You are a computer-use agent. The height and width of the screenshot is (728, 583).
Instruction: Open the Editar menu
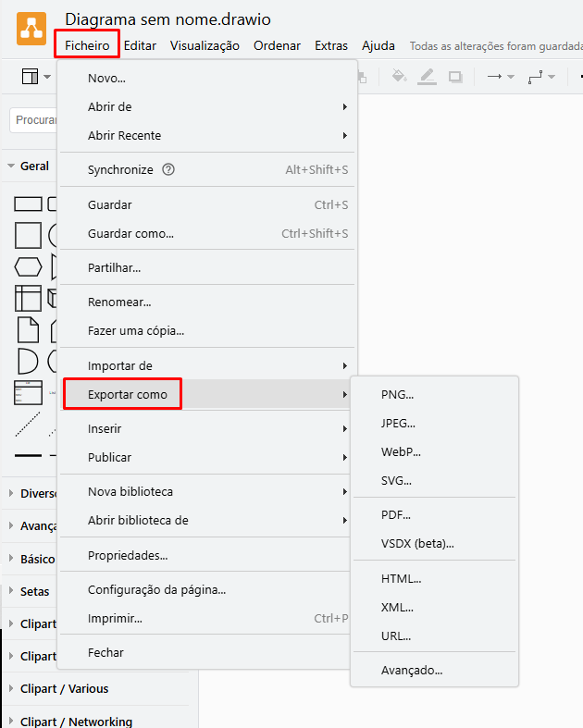pyautogui.click(x=140, y=45)
